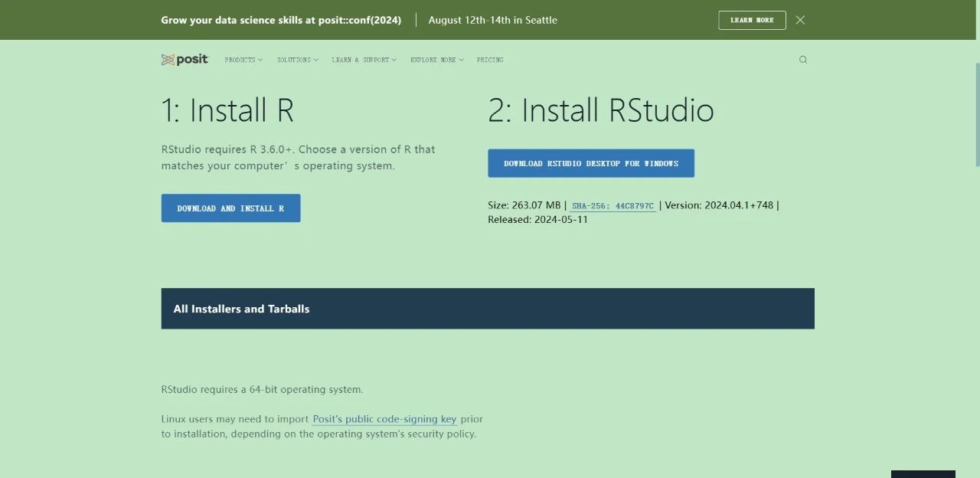Image resolution: width=980 pixels, height=478 pixels.
Task: Expand the Explore More menu
Action: (x=436, y=60)
